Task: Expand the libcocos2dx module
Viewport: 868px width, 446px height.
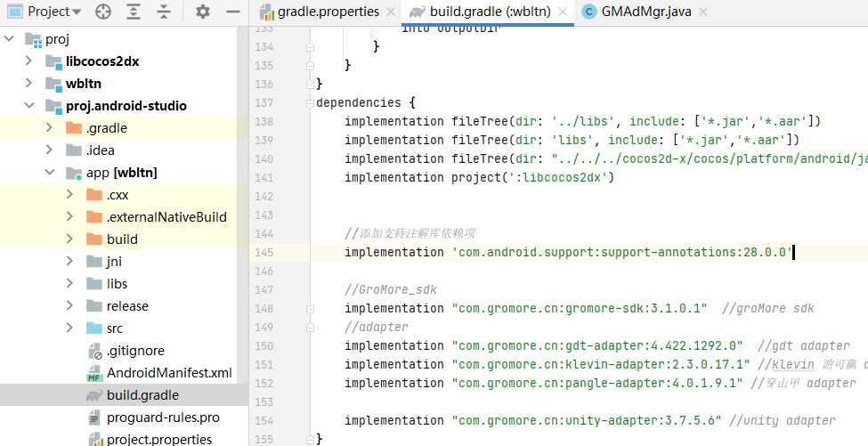Action: [29, 61]
